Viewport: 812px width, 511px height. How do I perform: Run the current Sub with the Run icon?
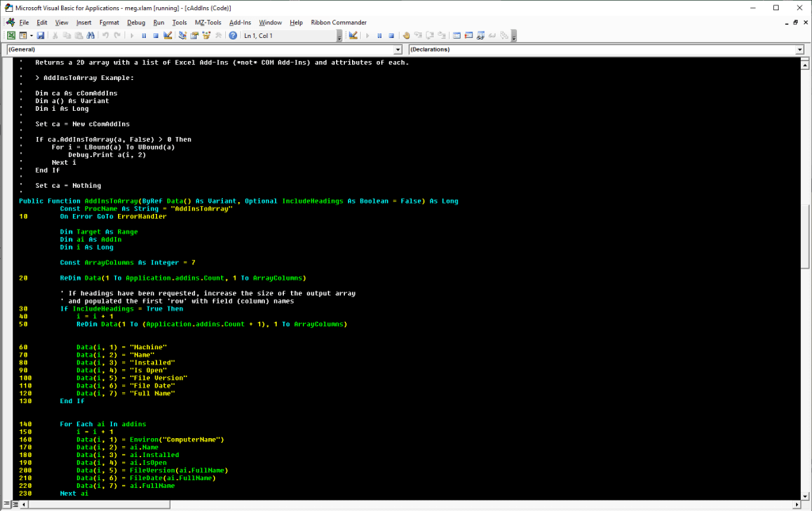tap(132, 36)
